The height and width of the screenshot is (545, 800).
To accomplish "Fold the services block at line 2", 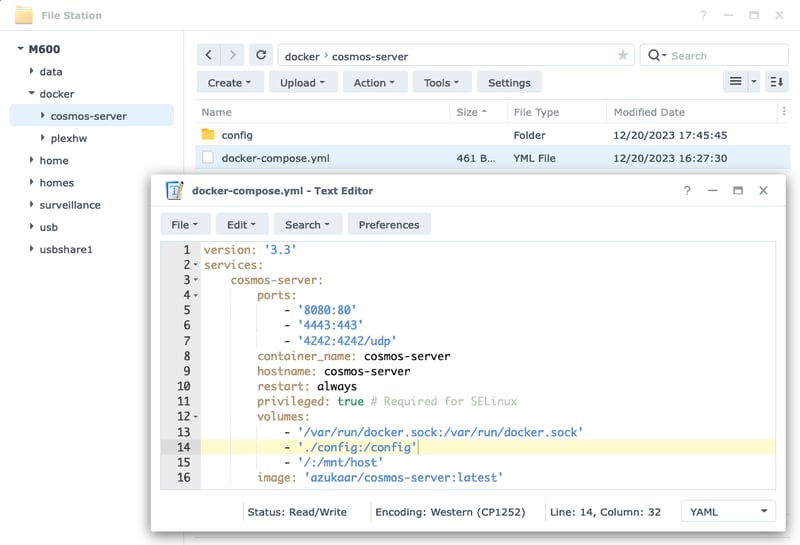I will point(195,265).
